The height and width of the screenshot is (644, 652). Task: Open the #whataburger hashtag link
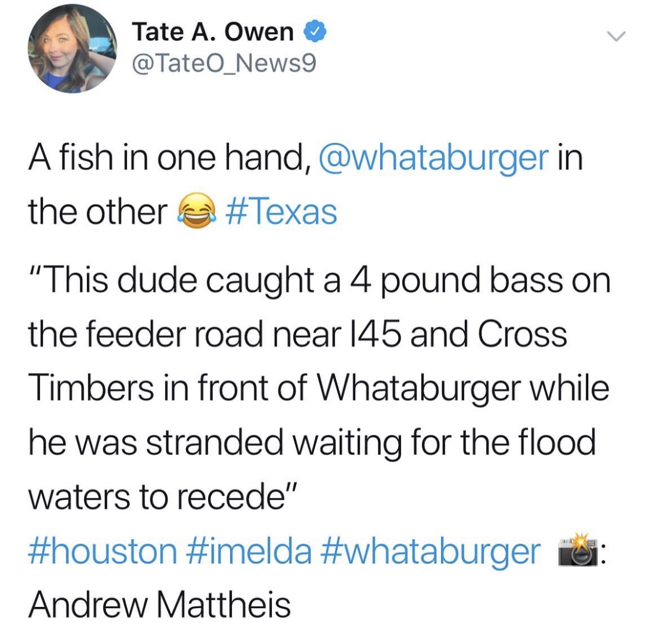click(431, 552)
